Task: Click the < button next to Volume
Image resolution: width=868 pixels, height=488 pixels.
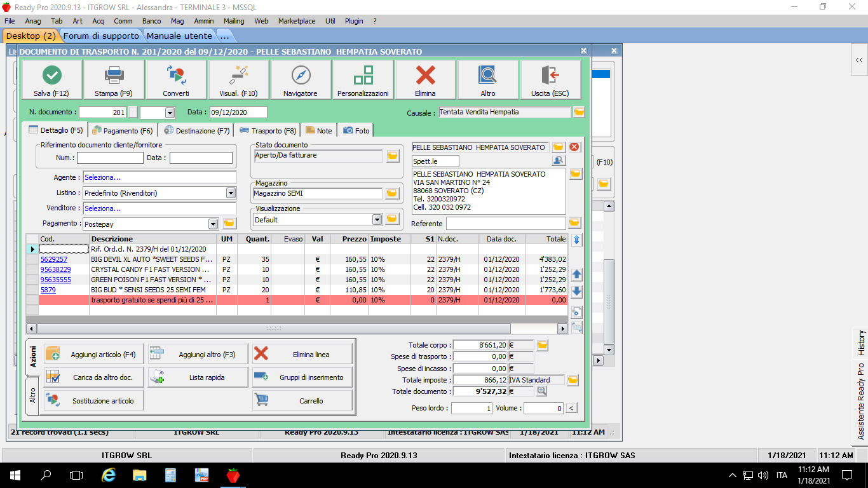Action: (572, 408)
